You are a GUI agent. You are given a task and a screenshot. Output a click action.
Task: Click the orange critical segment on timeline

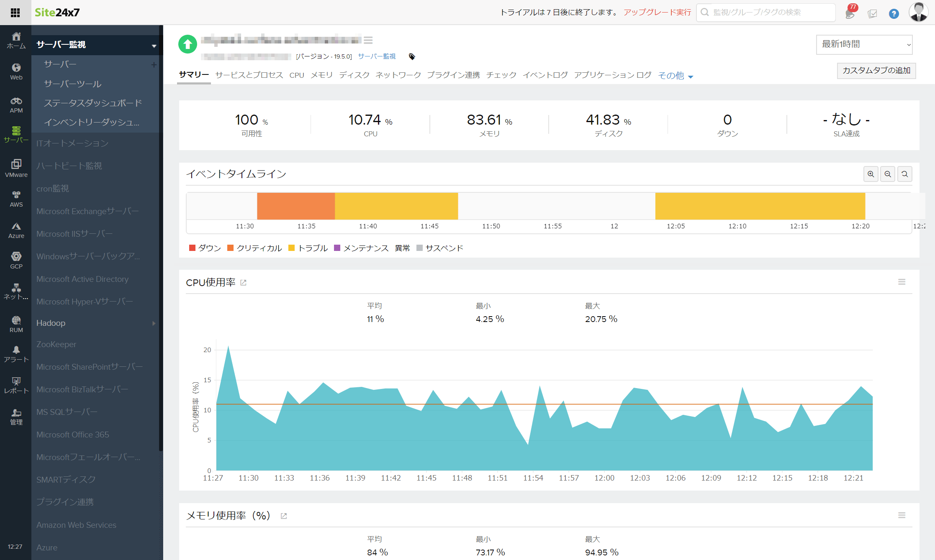(296, 206)
